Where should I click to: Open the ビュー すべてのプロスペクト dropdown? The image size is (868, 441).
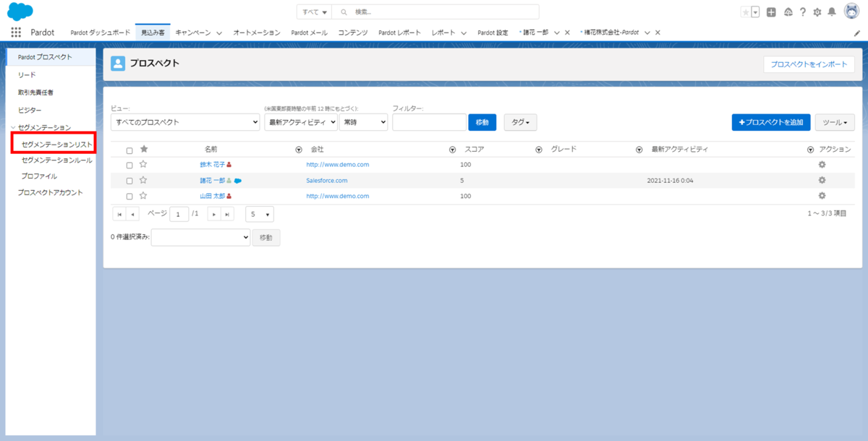[185, 122]
